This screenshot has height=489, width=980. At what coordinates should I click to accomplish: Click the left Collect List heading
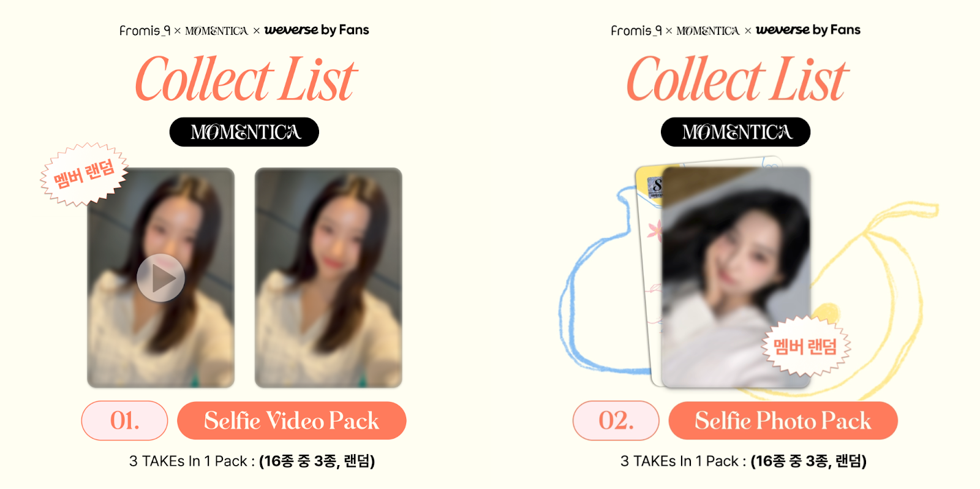245,79
